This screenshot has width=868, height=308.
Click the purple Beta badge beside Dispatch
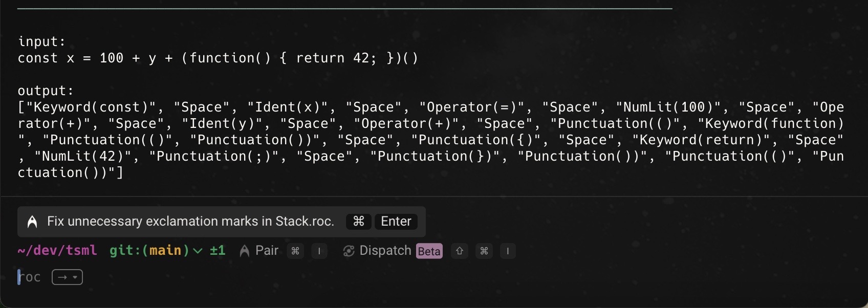coord(429,251)
